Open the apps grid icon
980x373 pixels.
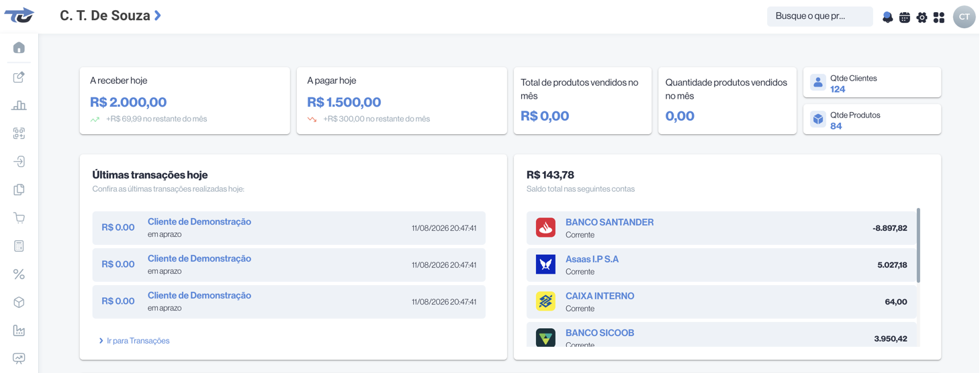tap(939, 17)
